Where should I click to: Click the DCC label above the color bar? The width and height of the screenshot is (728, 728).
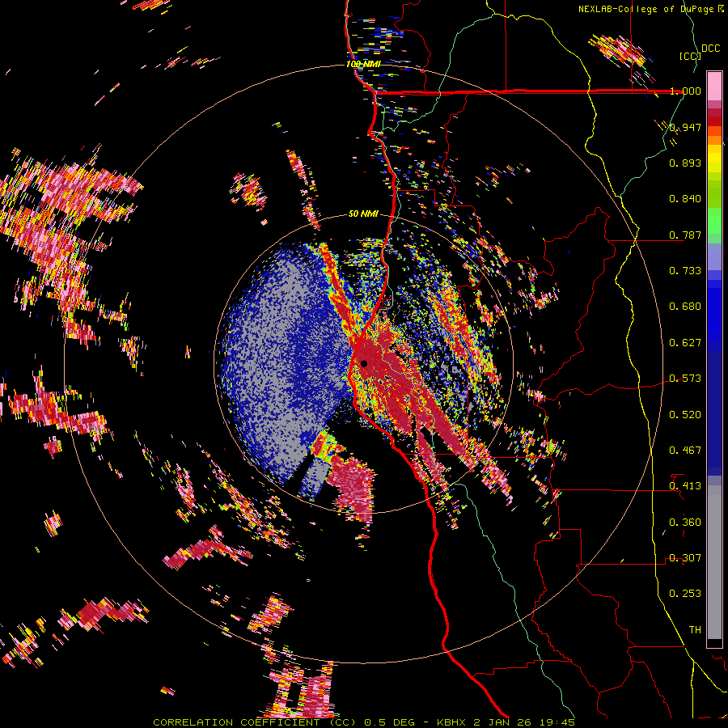[711, 49]
